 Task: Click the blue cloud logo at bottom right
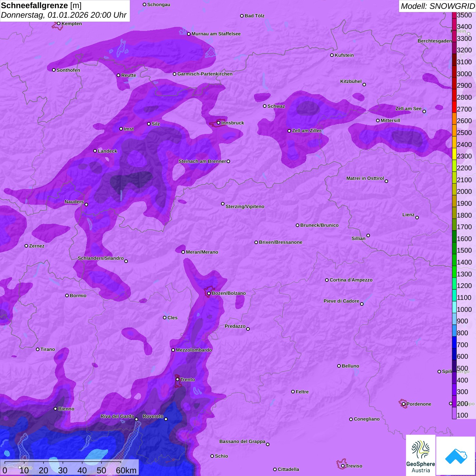[x=456, y=456]
